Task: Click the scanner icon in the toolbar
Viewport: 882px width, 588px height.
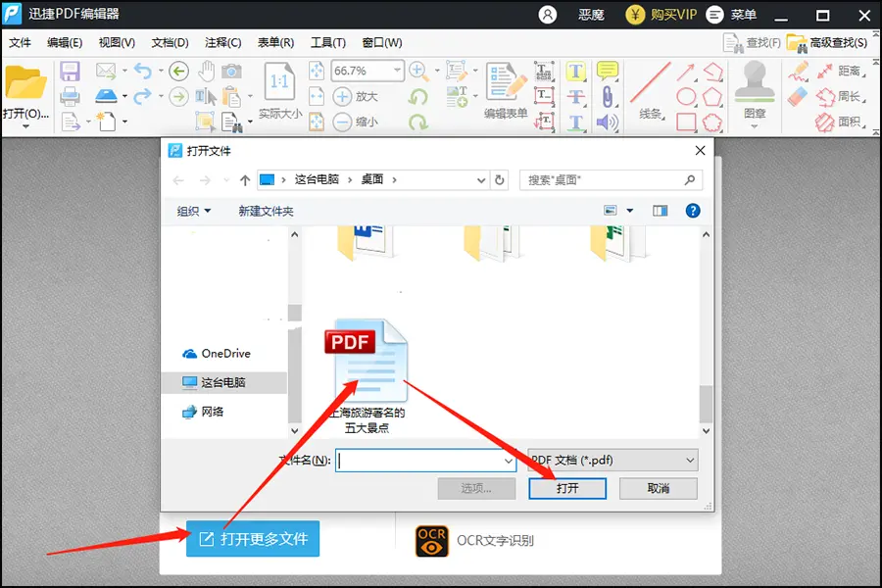Action: 106,96
